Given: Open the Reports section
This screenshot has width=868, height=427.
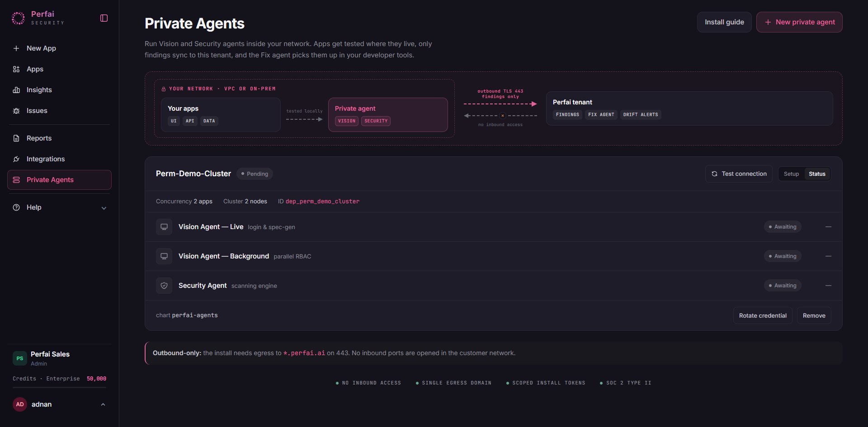Looking at the screenshot, I should pyautogui.click(x=59, y=138).
